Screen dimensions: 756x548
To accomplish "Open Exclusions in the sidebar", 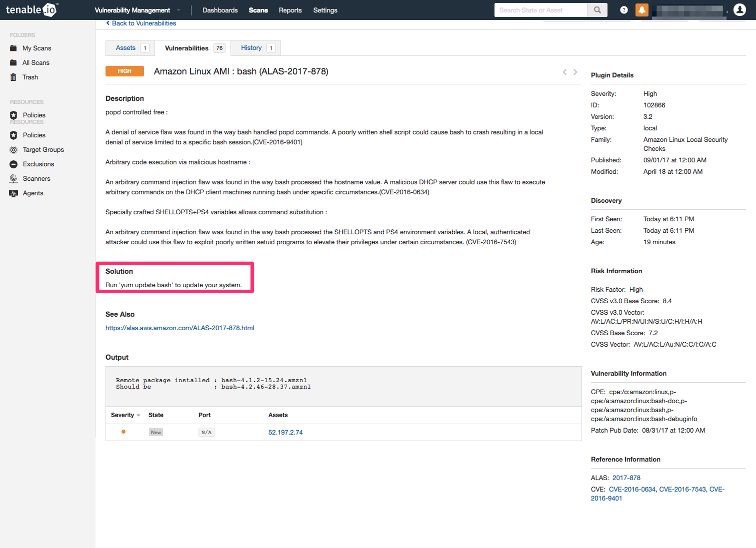I will pyautogui.click(x=38, y=164).
